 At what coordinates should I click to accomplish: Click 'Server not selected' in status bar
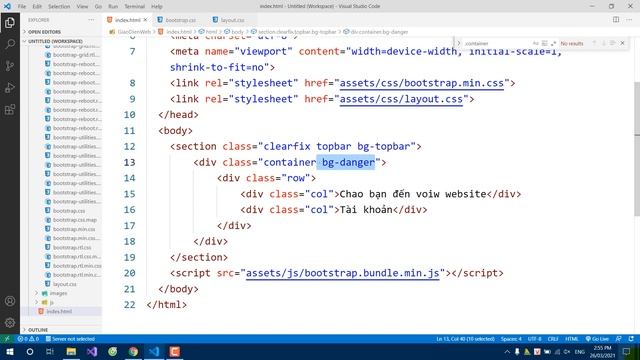(70, 339)
